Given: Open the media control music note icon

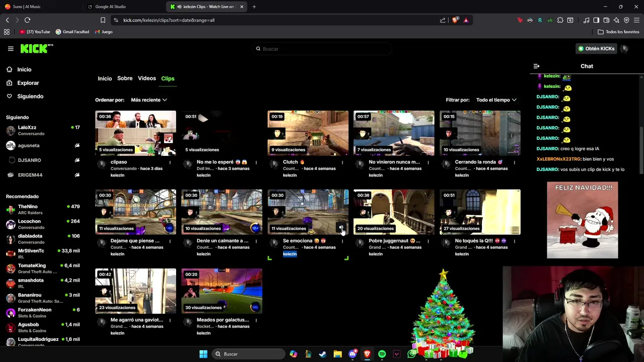Looking at the screenshot, I should tap(586, 20).
